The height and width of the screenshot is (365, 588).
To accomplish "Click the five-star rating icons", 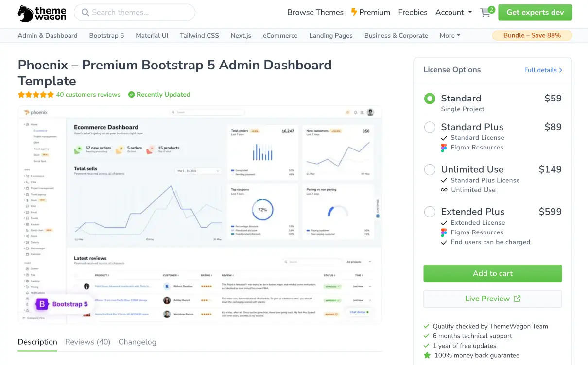I will pos(36,95).
